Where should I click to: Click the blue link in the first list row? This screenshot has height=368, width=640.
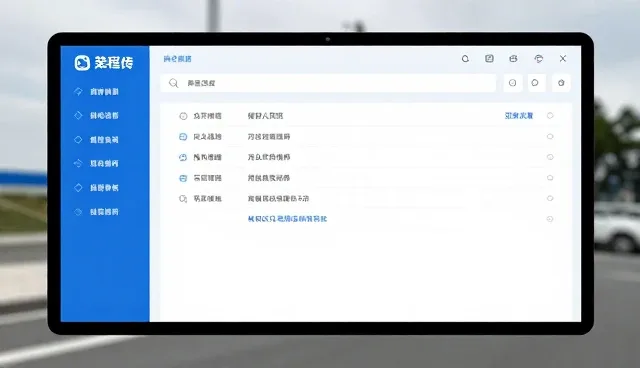[519, 116]
